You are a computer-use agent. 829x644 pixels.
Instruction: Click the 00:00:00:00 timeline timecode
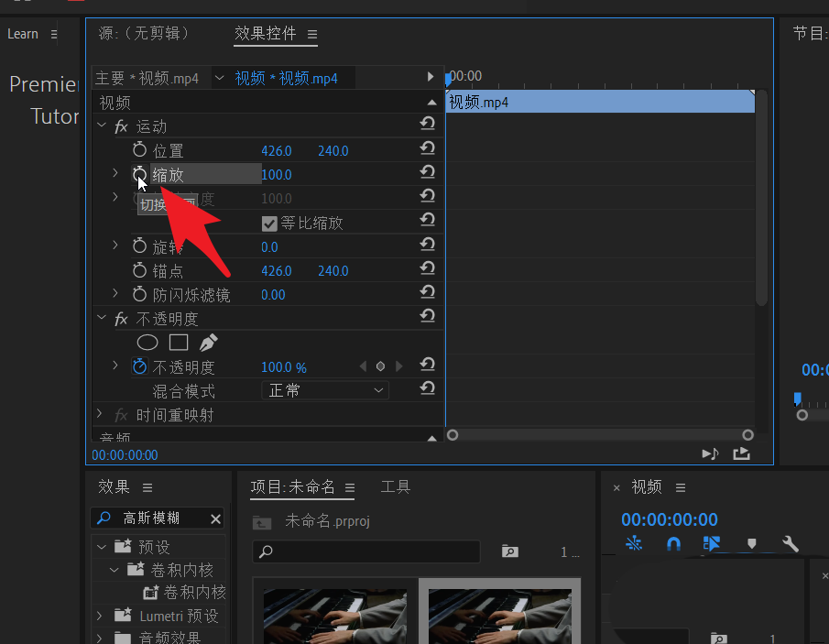coord(670,519)
